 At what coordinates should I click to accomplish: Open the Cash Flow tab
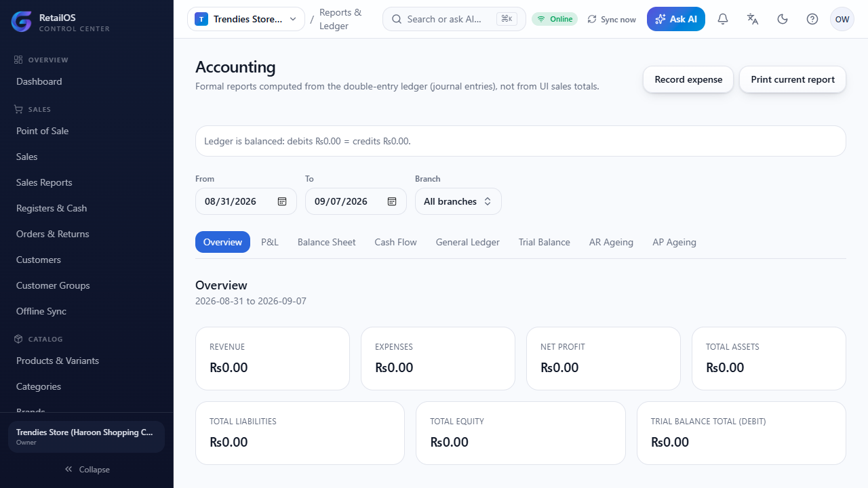(396, 242)
